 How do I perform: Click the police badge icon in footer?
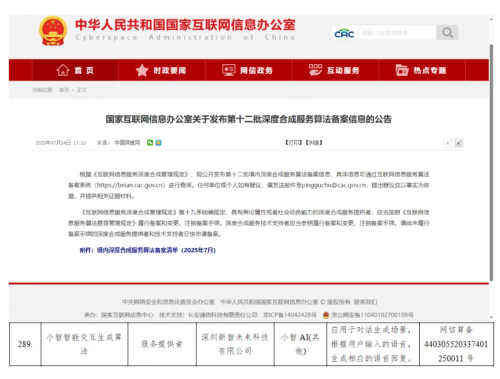coord(326,315)
